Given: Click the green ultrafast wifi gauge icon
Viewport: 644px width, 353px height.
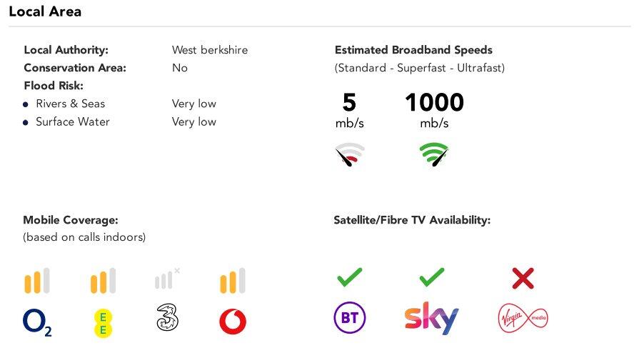Looking at the screenshot, I should (x=434, y=154).
